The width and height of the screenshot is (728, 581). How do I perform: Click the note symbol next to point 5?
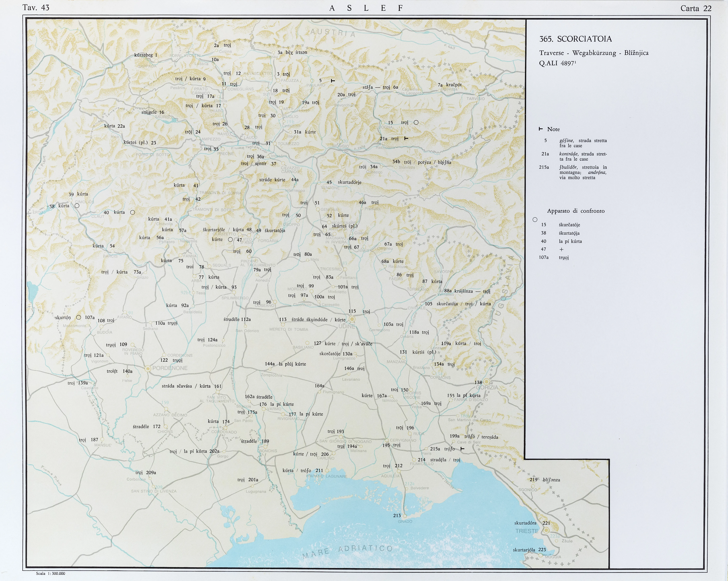(x=333, y=81)
